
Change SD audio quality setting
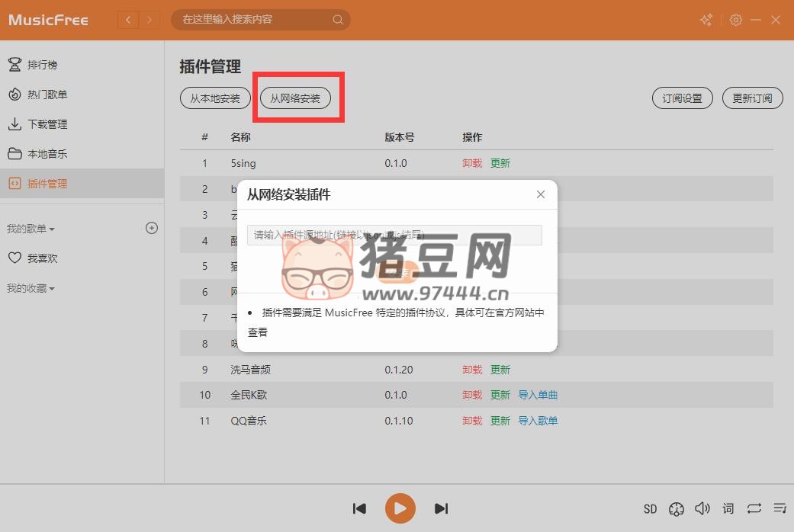point(650,508)
